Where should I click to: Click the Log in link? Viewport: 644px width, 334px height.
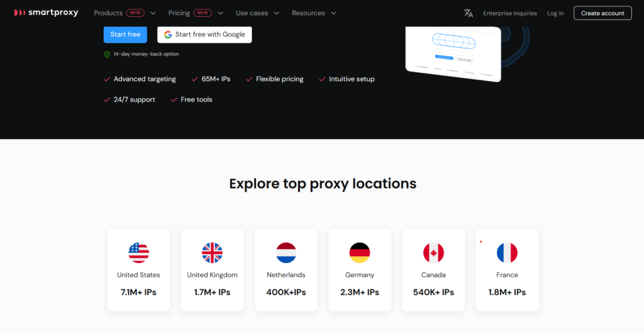555,13
